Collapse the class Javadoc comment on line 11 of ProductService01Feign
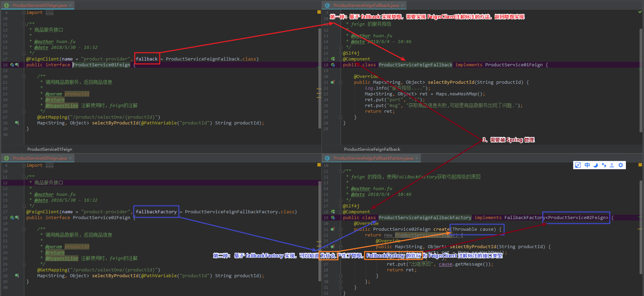Image resolution: width=644 pixels, height=296 pixels. [24, 24]
